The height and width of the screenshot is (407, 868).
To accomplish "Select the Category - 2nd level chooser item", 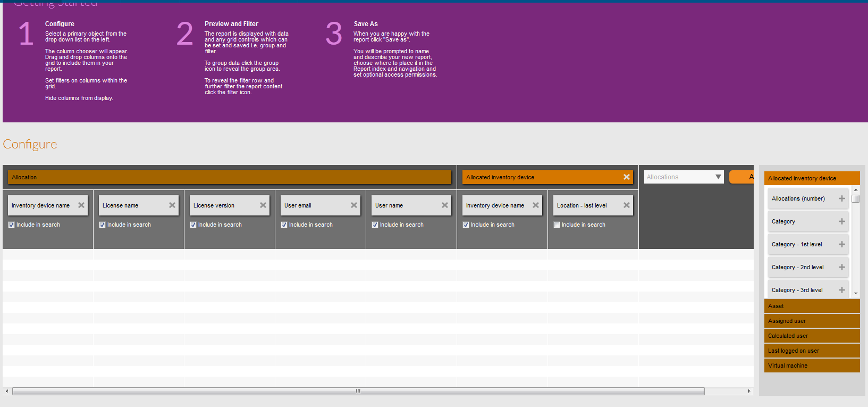I will 808,267.
